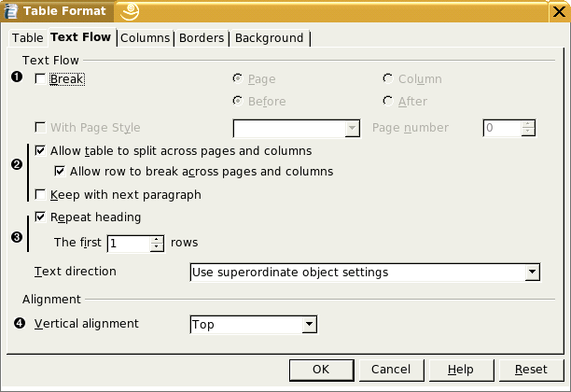Click callout marker 2 beside the split options
The height and width of the screenshot is (392, 571).
(x=16, y=165)
